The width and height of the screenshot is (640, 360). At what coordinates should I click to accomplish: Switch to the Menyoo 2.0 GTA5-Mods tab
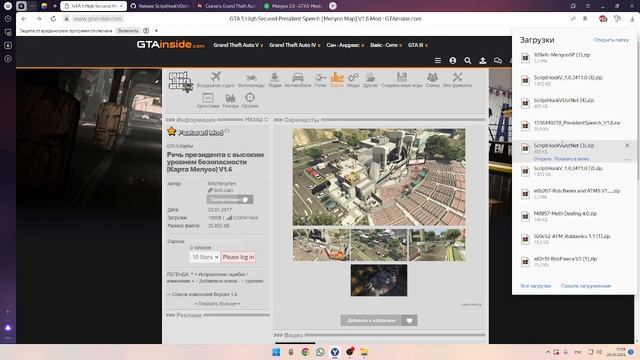tap(293, 6)
